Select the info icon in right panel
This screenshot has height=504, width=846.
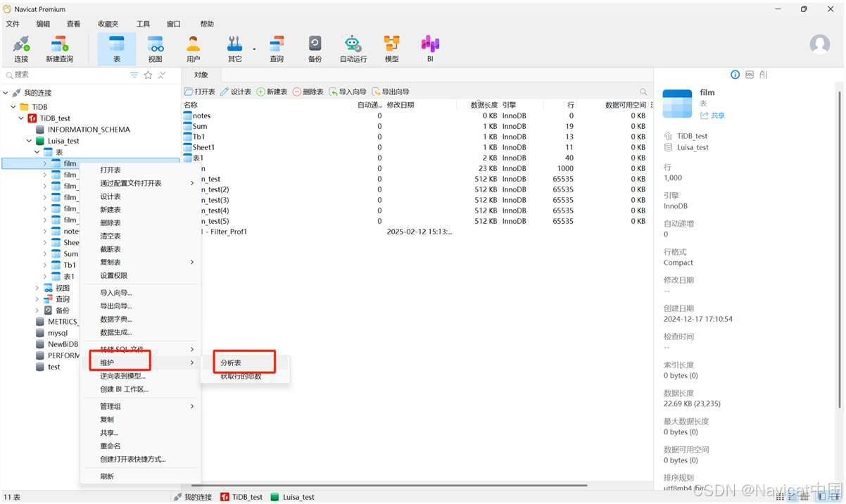coord(735,74)
